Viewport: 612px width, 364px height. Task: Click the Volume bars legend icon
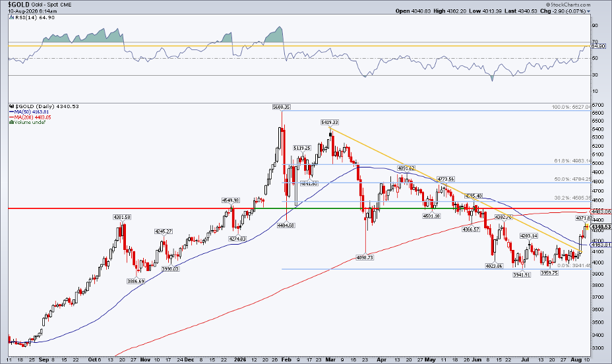coord(11,123)
